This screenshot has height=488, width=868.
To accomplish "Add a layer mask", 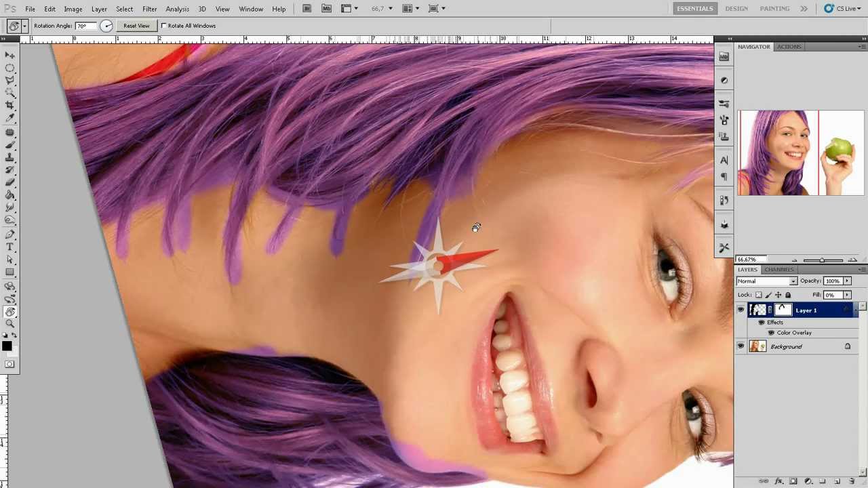I will tap(793, 481).
